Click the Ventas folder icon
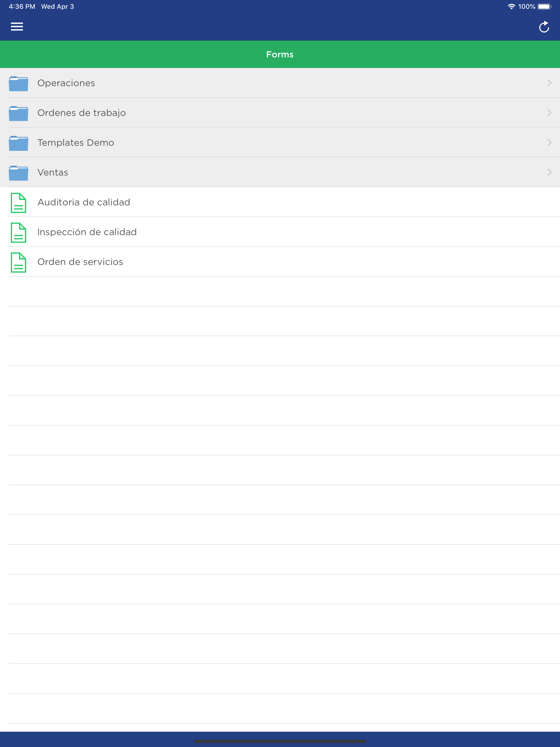 pos(19,173)
